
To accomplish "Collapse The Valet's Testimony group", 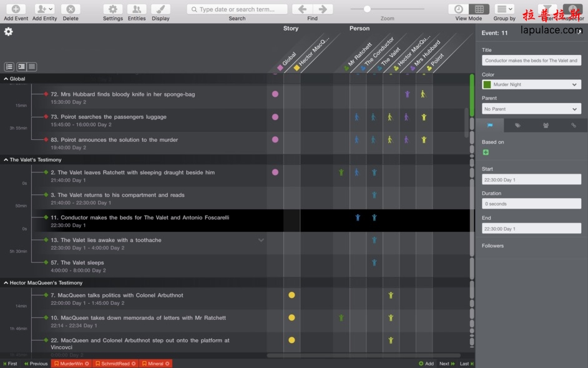I will [x=6, y=160].
